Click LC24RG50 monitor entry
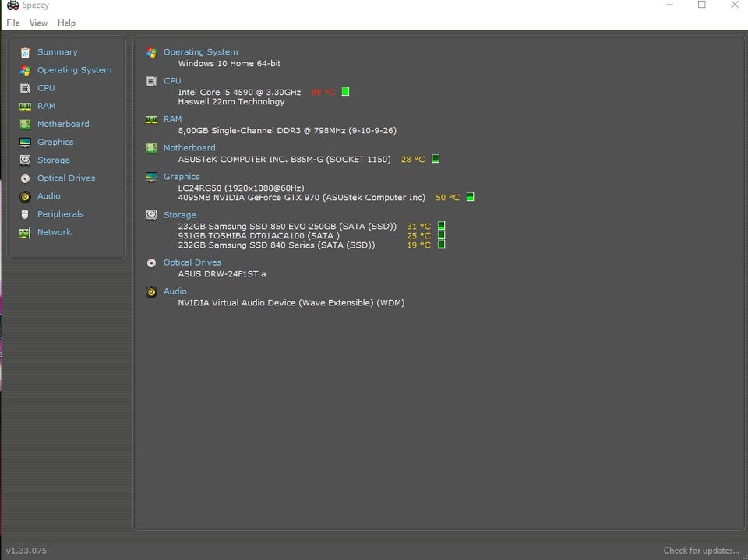Screen dimensions: 748x560 coord(241,188)
